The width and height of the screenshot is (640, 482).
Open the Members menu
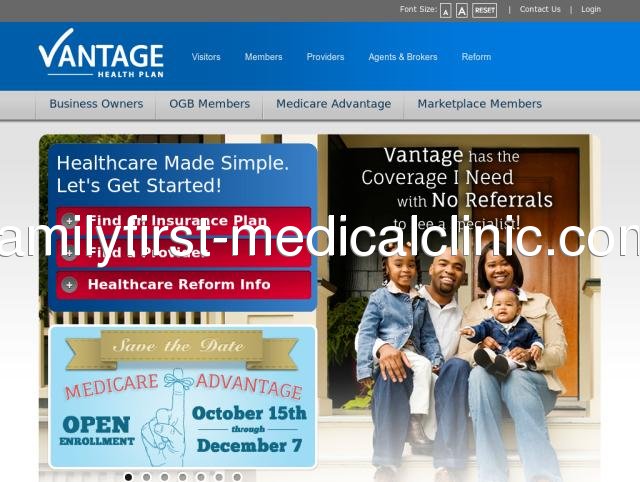click(x=263, y=57)
